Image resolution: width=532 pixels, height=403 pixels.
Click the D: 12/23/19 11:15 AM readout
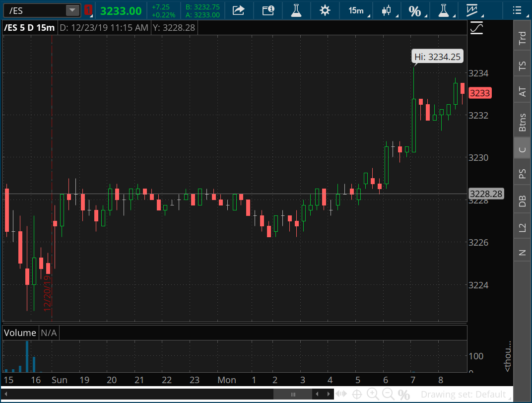[104, 28]
